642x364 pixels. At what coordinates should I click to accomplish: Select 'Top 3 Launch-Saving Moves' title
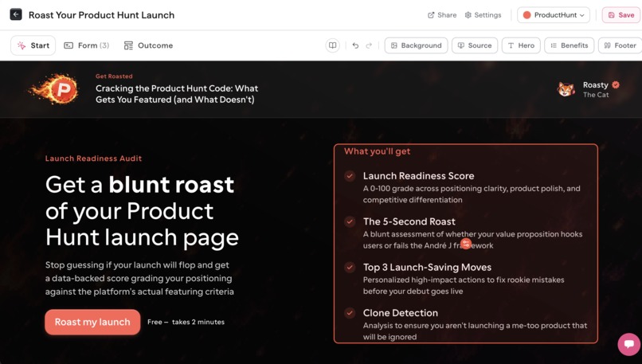click(427, 268)
